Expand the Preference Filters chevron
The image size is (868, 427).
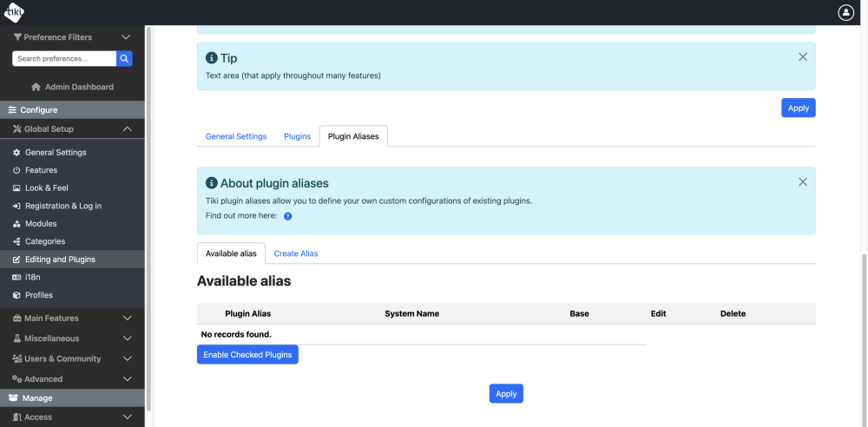pyautogui.click(x=126, y=37)
